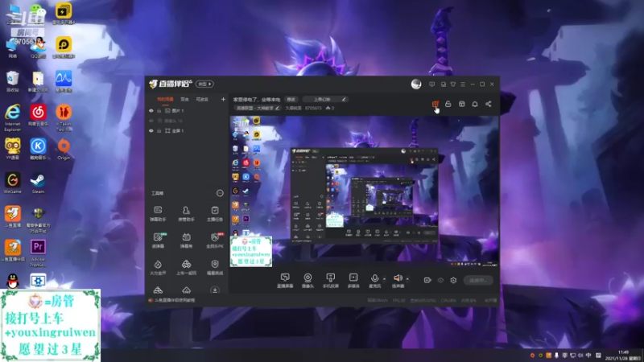Open the tool in second row, first column
The width and height of the screenshot is (644, 362).
click(158, 241)
